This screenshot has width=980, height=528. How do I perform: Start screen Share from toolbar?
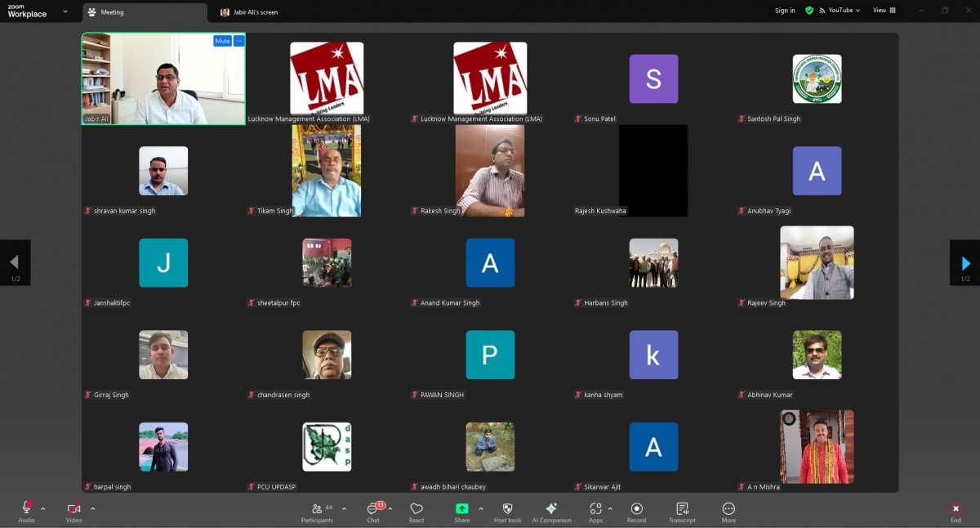click(x=462, y=512)
